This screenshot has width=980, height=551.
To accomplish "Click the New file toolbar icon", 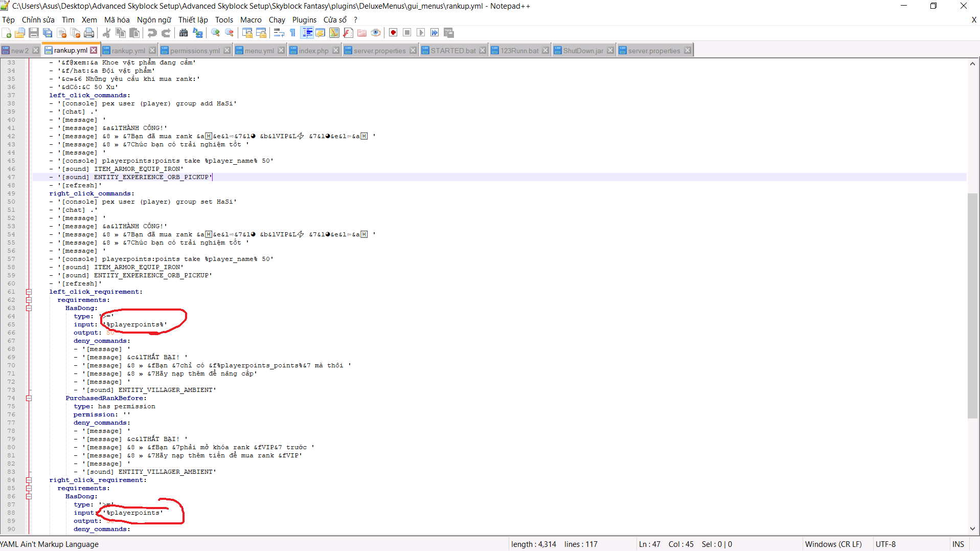I will pyautogui.click(x=7, y=33).
